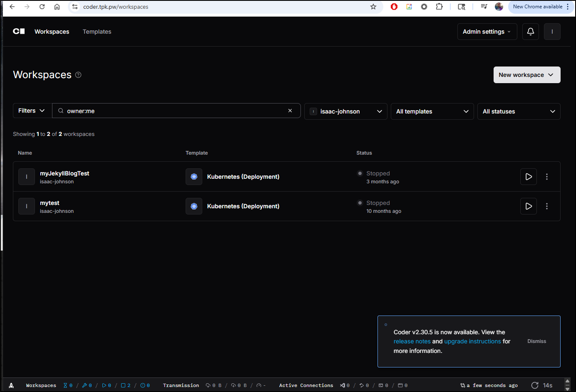Click the refresh icon in status bar
Viewport: 576px width, 392px height.
[535, 385]
